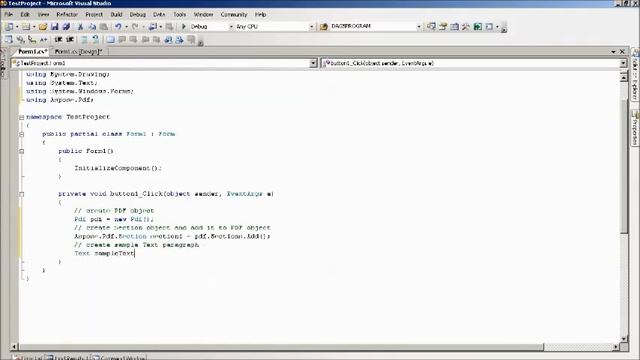Open the File menu
The image size is (640, 360).
point(9,14)
